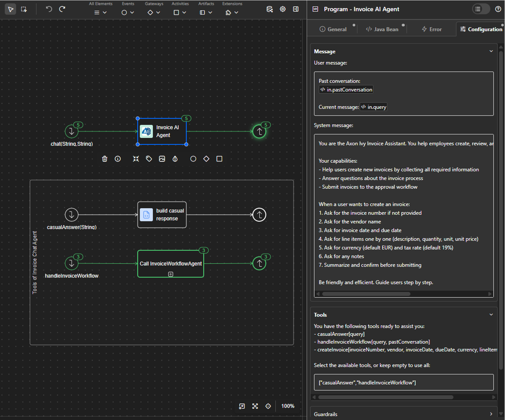Edit label with the tag icon
This screenshot has height=420, width=505.
149,159
